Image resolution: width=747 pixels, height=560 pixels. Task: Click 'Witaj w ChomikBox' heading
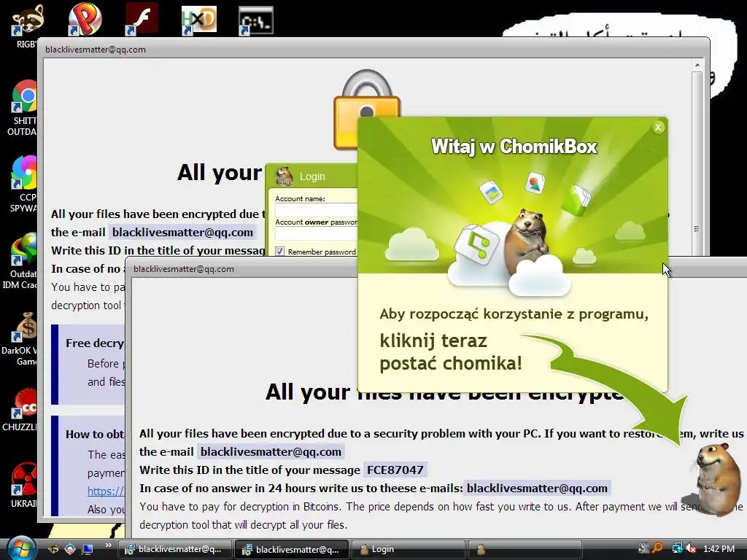[x=514, y=147]
